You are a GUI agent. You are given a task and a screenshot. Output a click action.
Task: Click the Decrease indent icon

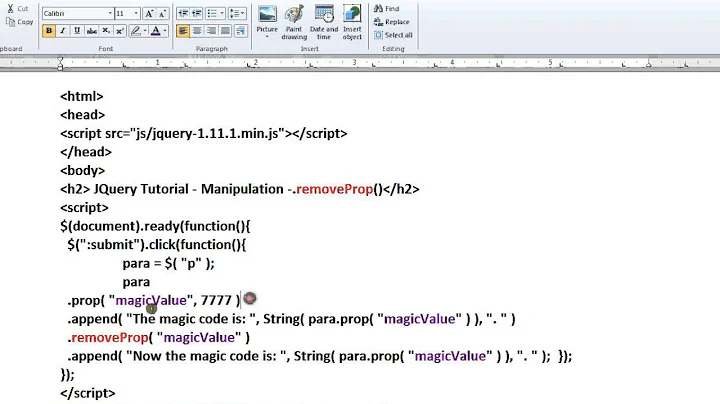183,13
